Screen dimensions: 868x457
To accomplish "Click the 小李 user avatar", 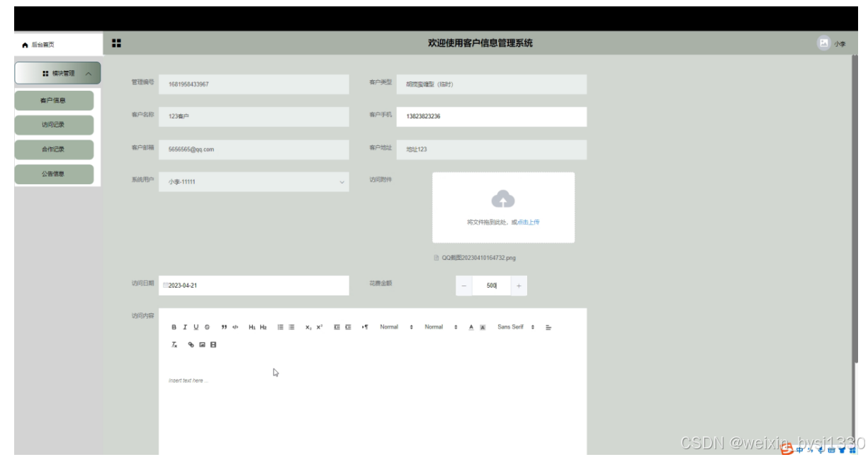I will (823, 43).
